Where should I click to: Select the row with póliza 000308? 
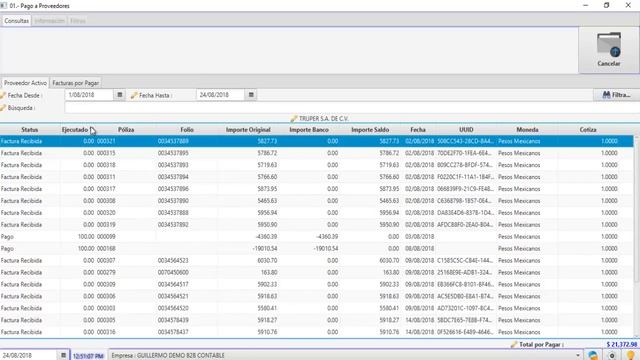(317, 201)
